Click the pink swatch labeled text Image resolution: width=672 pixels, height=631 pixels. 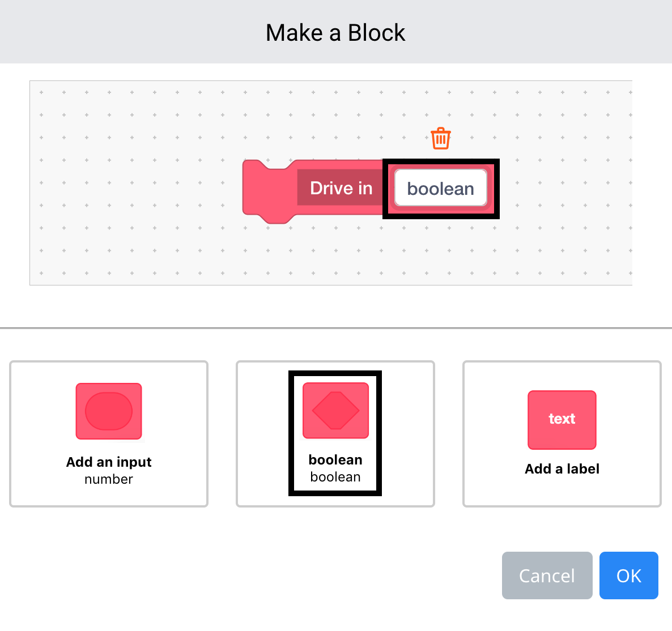coord(562,420)
